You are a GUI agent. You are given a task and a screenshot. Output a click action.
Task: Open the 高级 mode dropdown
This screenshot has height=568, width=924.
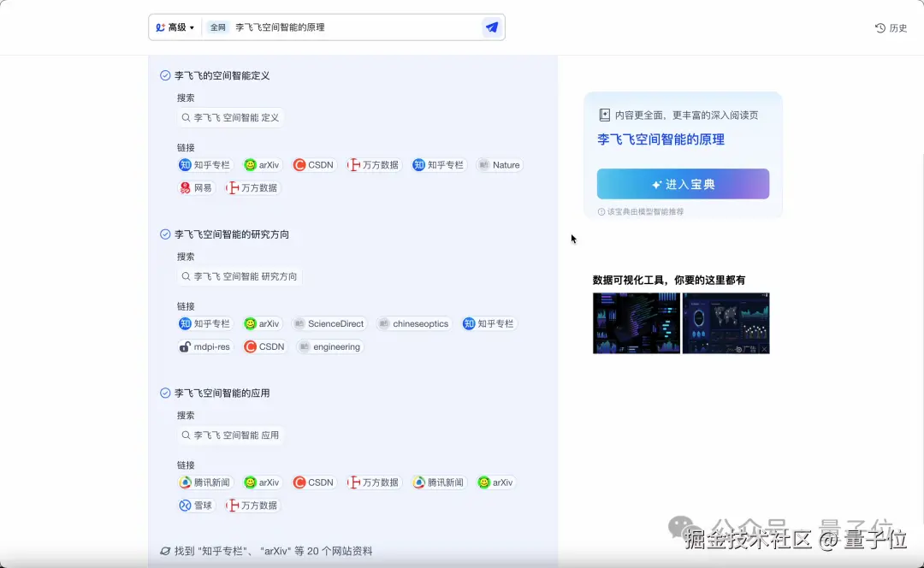click(x=175, y=27)
